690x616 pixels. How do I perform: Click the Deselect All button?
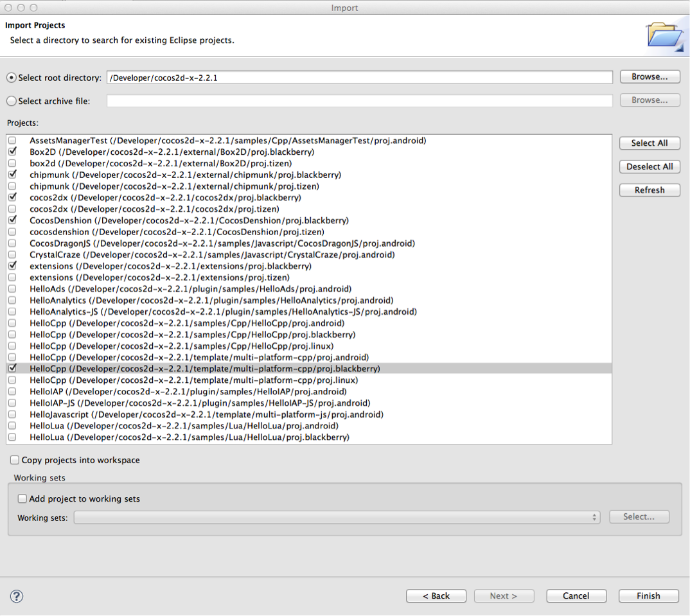tap(650, 166)
